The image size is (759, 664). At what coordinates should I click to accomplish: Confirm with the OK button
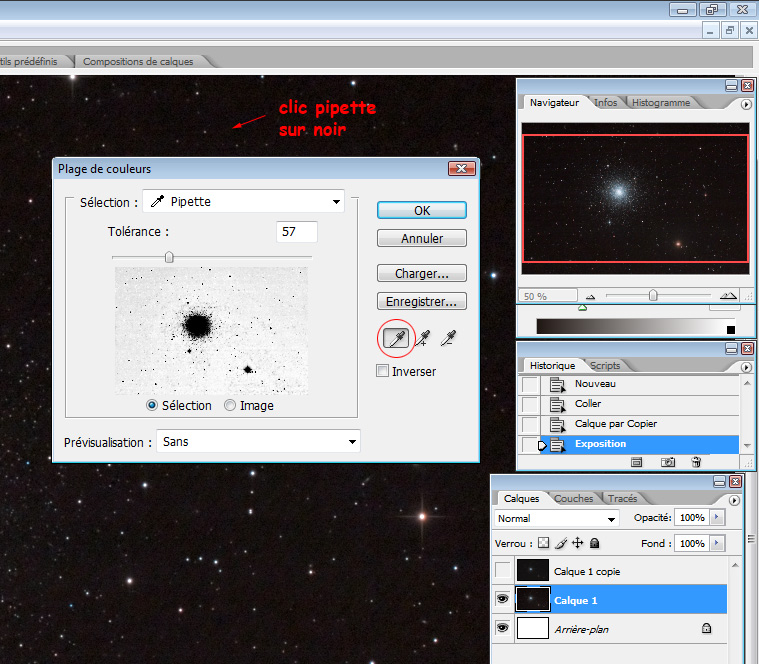pos(422,210)
